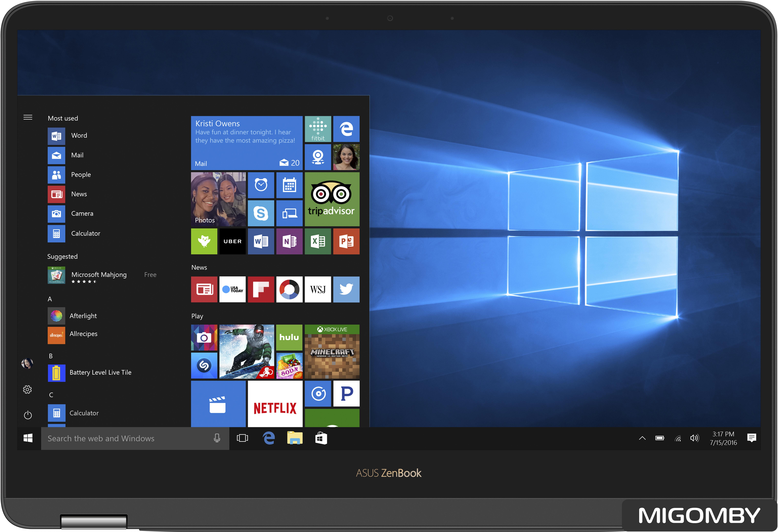Viewport: 778px width, 532px height.
Task: Activate the microphone voice search icon
Action: click(217, 438)
